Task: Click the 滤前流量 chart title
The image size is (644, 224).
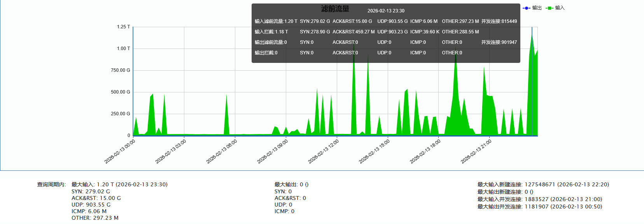Action: tap(335, 9)
